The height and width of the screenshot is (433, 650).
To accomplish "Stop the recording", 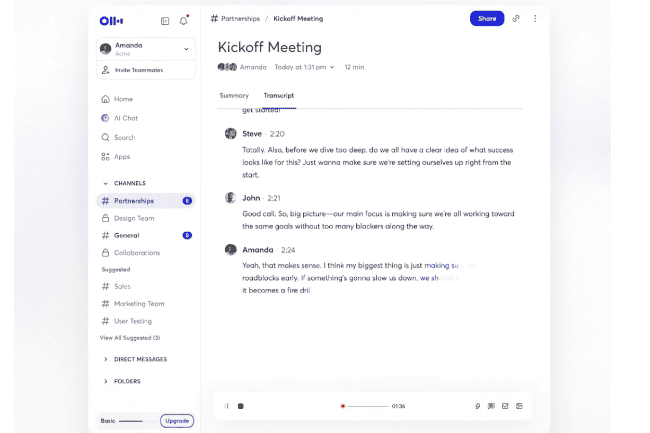I will pos(240,406).
